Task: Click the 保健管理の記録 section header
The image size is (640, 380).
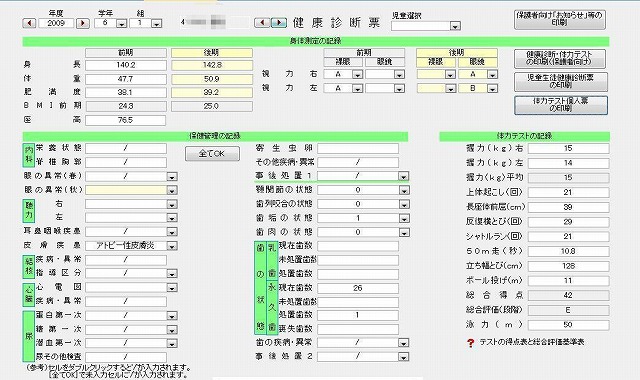Action: pos(215,136)
